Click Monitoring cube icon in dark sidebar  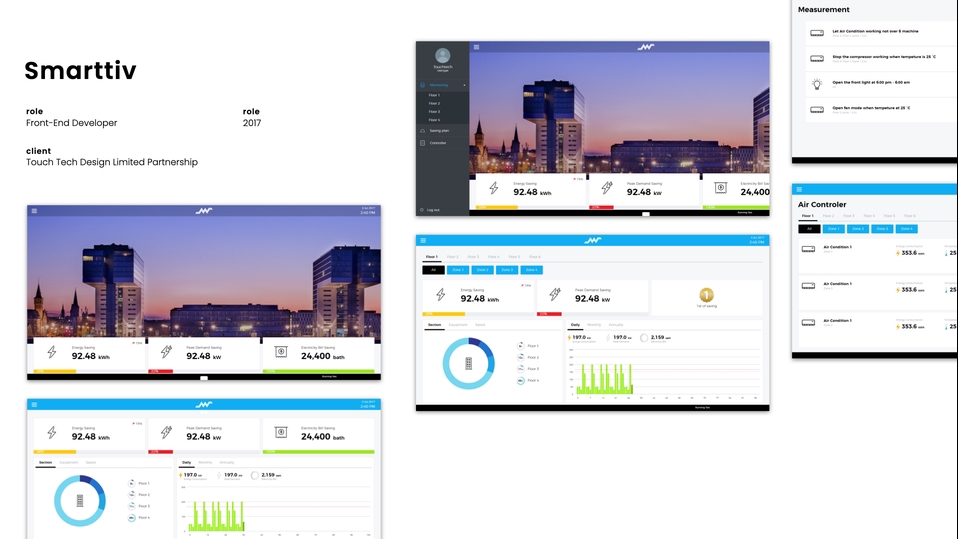coord(423,85)
